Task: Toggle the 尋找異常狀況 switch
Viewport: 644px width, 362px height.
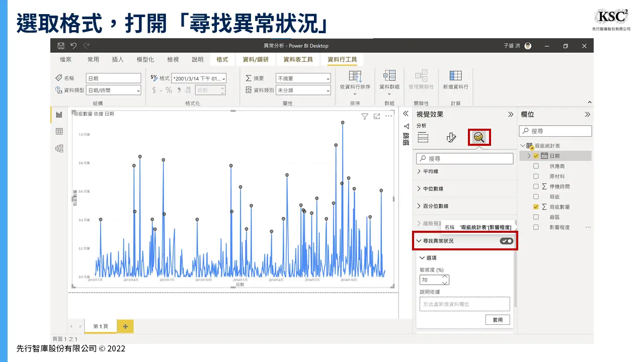Action: [506, 241]
